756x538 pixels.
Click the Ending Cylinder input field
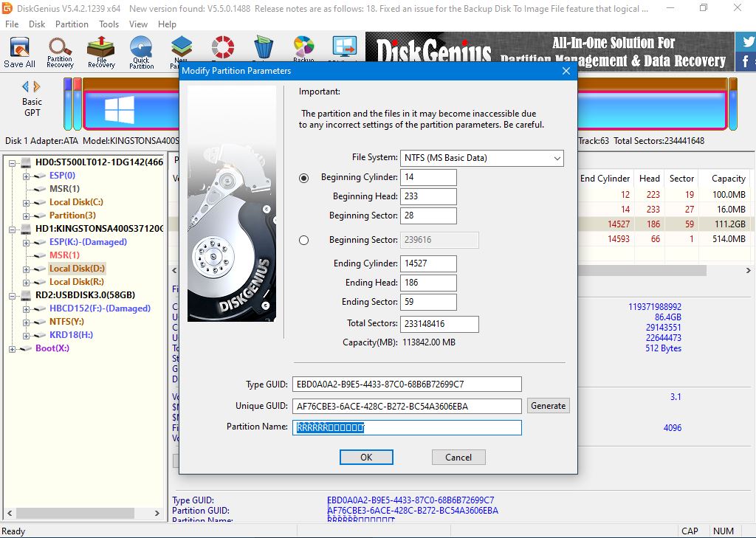(x=428, y=263)
